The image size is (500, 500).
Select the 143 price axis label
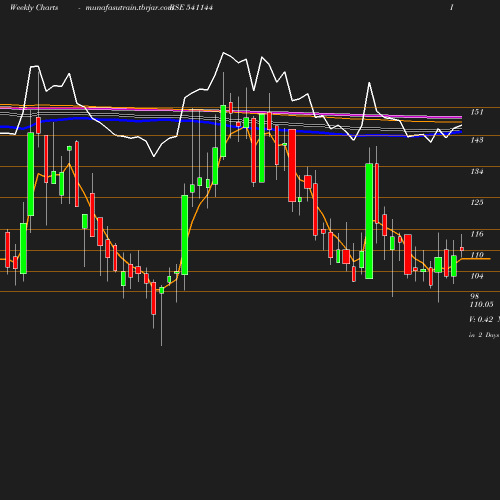pos(477,140)
